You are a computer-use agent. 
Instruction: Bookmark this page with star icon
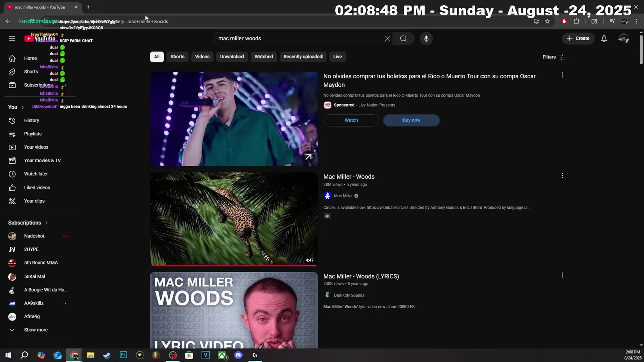(547, 21)
